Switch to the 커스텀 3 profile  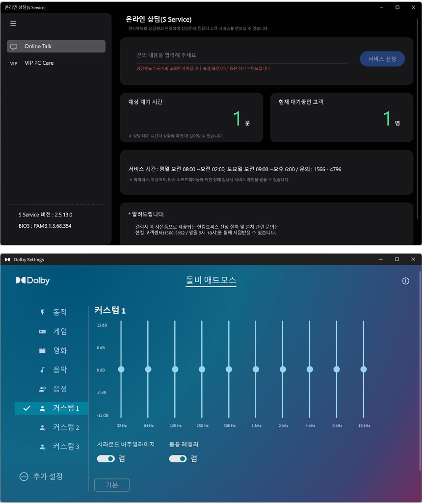[x=66, y=447]
